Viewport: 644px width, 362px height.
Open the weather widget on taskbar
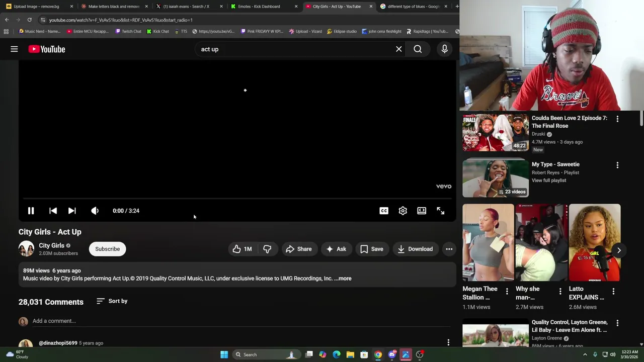pyautogui.click(x=16, y=354)
